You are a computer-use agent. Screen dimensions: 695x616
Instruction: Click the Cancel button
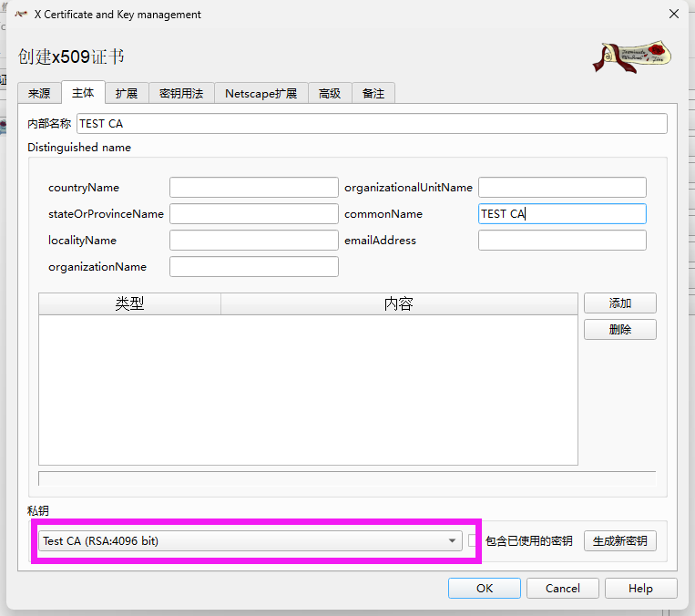(x=562, y=589)
